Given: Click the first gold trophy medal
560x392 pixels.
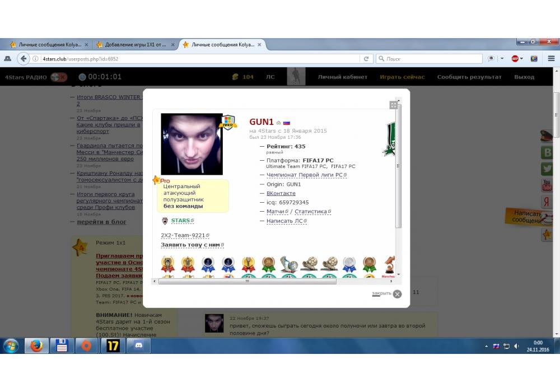Looking at the screenshot, I should [167, 264].
